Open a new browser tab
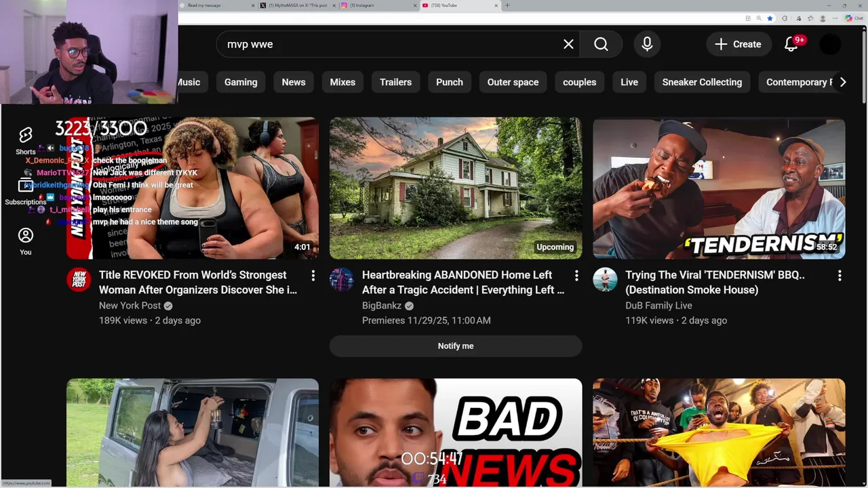The height and width of the screenshot is (488, 868). click(x=507, y=5)
